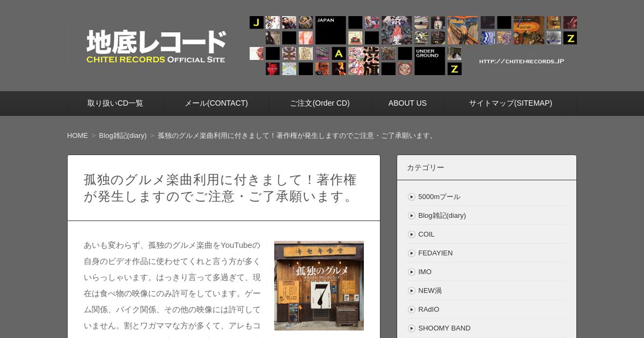Click the 地底レコード CHITEI RECORDS logo

click(156, 47)
